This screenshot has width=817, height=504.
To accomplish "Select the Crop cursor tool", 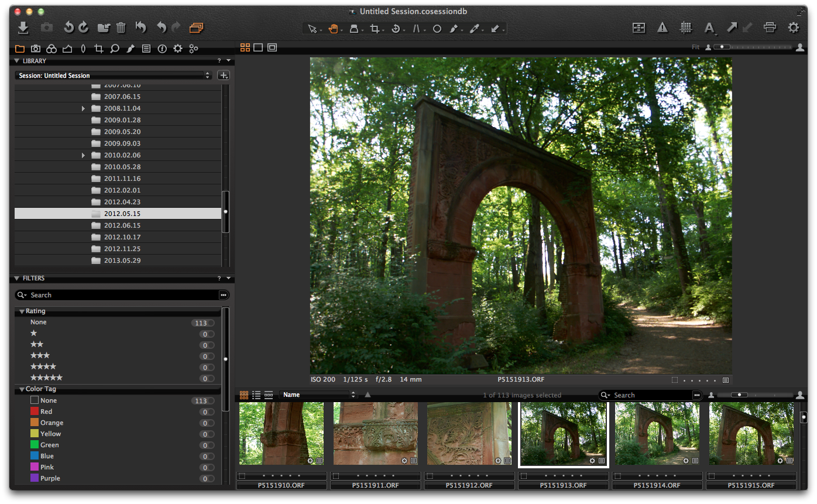I will [x=375, y=29].
